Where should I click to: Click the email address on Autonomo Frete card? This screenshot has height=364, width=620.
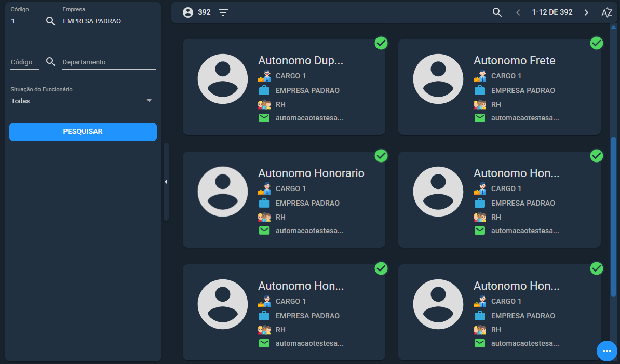point(525,118)
